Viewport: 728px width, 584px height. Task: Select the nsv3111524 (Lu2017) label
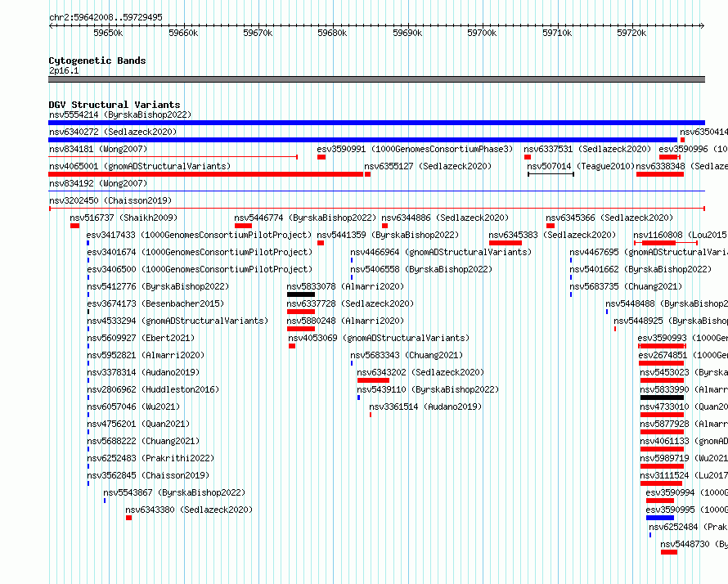click(684, 475)
